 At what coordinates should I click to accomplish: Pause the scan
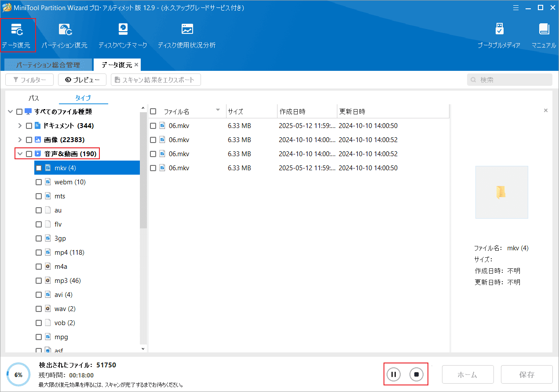(x=394, y=374)
